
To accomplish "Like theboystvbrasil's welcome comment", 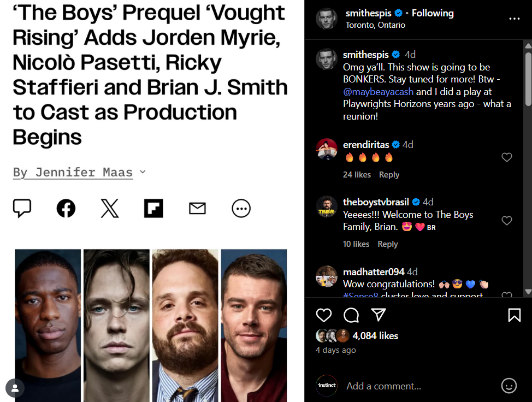I will [x=506, y=220].
